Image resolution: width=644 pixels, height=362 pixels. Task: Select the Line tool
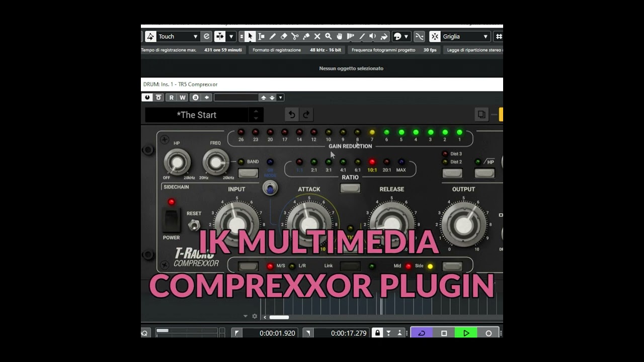pos(361,36)
